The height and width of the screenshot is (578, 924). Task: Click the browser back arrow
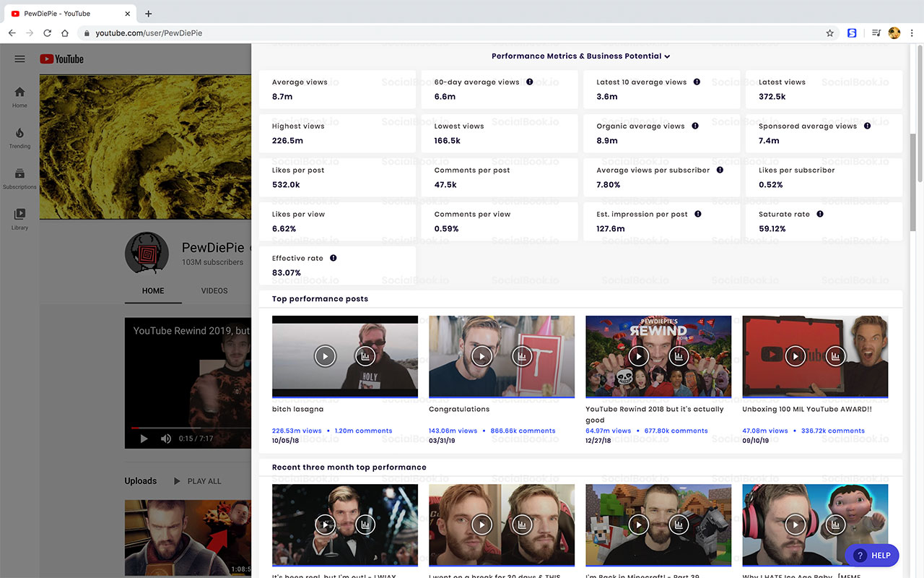pos(12,33)
